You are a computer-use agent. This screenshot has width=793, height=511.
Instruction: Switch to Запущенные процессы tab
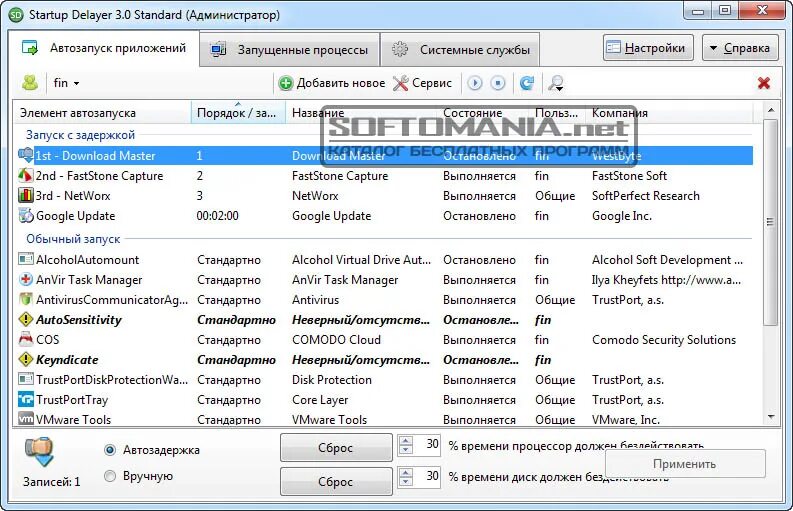(289, 50)
